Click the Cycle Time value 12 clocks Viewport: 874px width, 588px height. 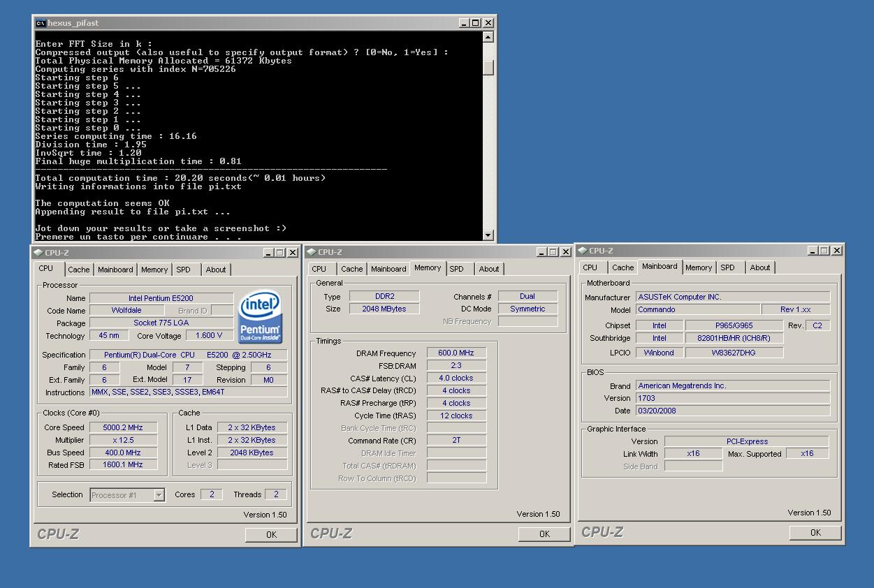[x=456, y=416]
